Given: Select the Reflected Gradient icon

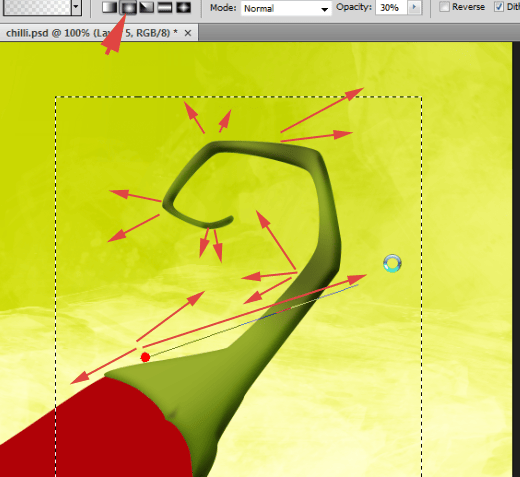Looking at the screenshot, I should click(165, 7).
